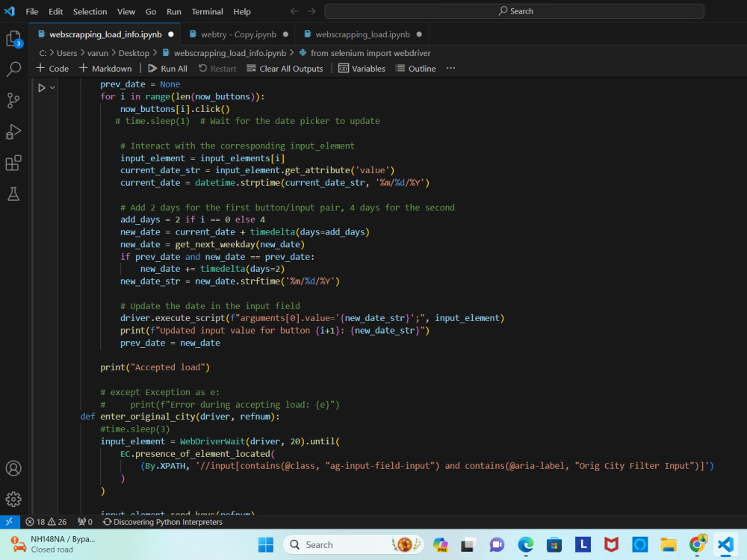The height and width of the screenshot is (560, 747).
Task: Click Discovering Python Interpreters status
Action: click(x=162, y=522)
